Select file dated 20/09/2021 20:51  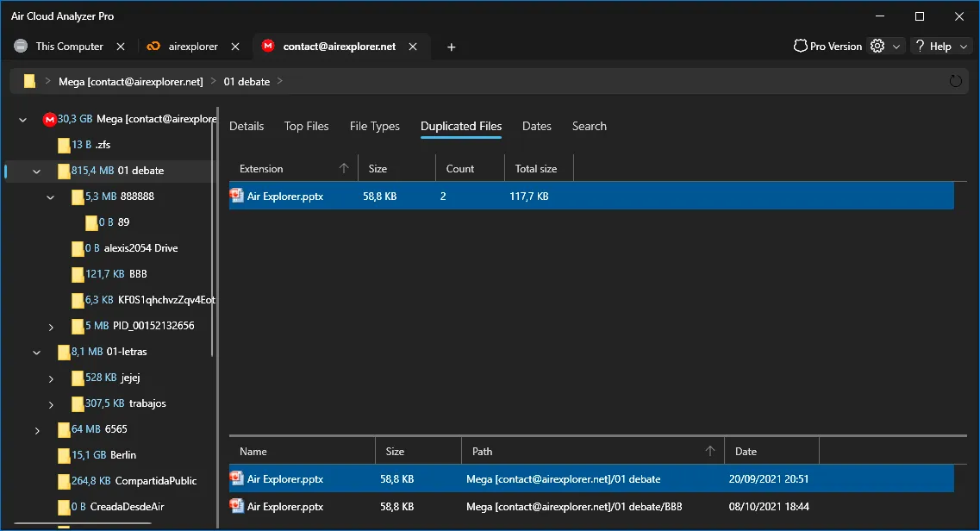591,478
